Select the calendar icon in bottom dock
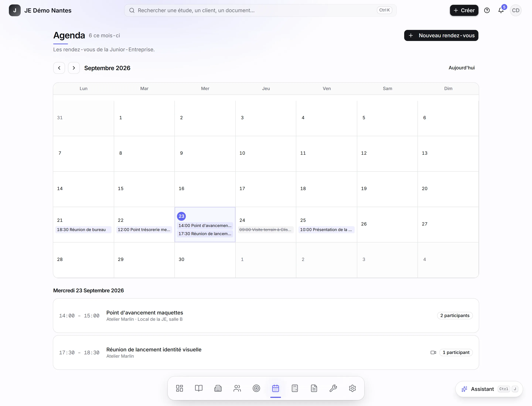 pos(276,388)
